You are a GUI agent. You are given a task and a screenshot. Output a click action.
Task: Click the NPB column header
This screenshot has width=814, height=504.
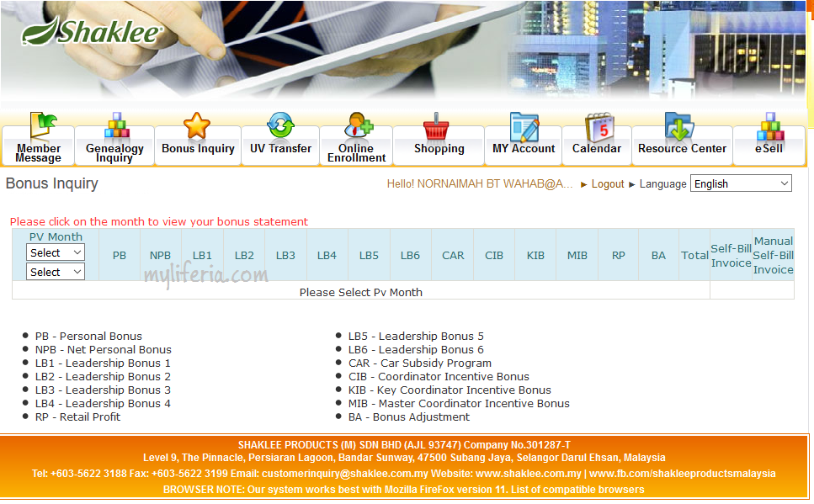[160, 256]
